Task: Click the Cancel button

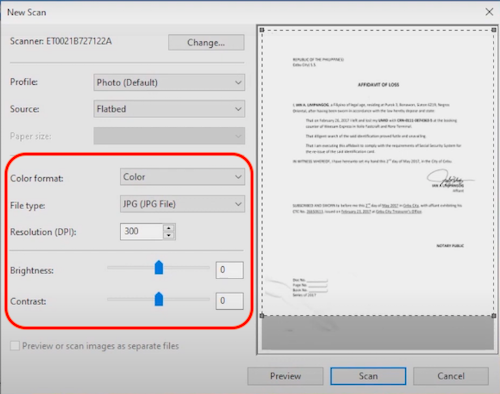Action: click(451, 376)
